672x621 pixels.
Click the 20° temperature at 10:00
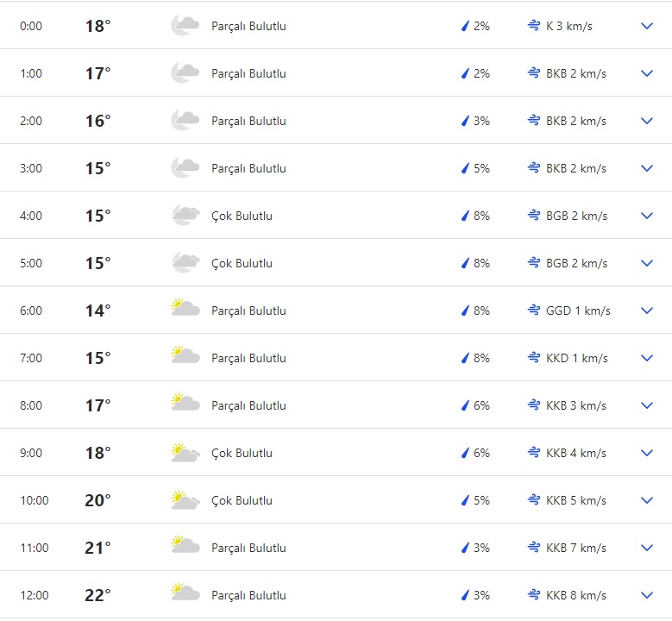[x=97, y=500]
